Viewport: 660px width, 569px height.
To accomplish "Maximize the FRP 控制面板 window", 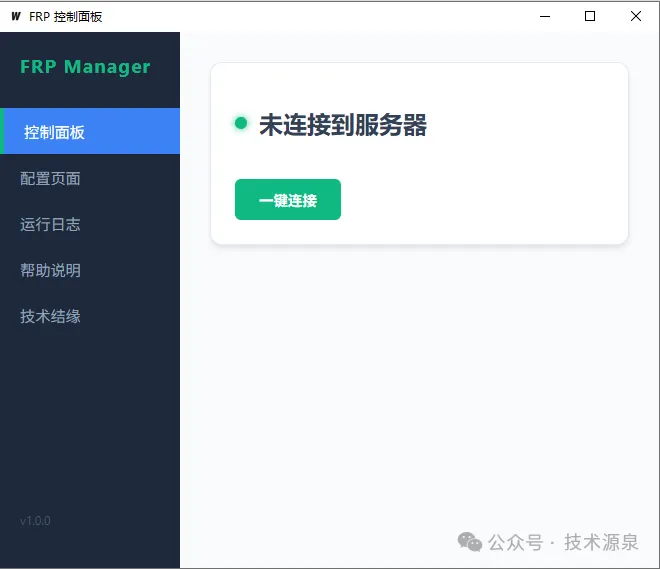I will pyautogui.click(x=590, y=16).
